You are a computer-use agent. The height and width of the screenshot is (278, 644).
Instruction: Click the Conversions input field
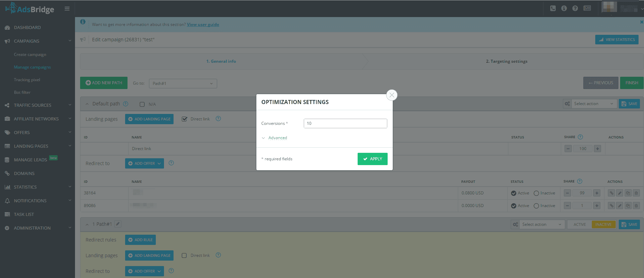[x=345, y=123]
